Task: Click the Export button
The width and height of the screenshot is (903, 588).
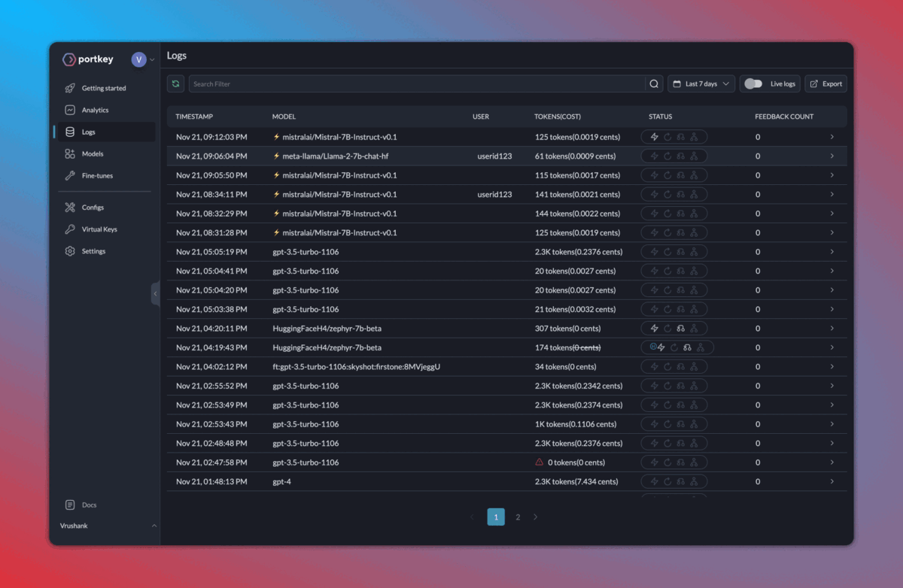Action: [825, 83]
